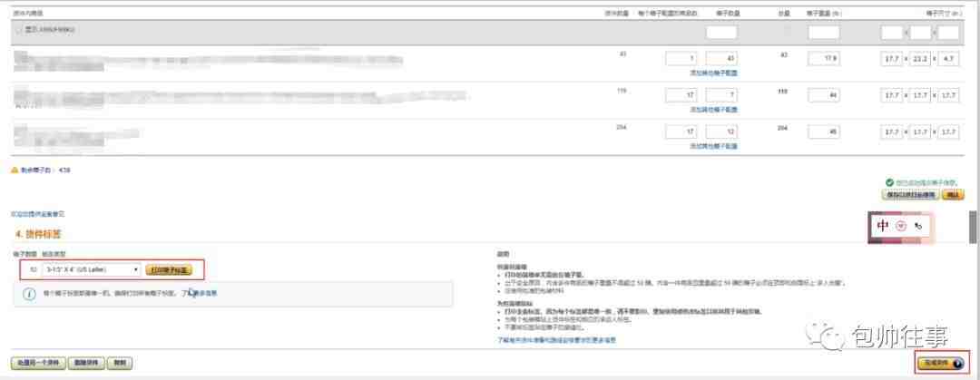This screenshot has width=980, height=380.
Task: Click the unit quantity value 119
Action: pos(622,91)
